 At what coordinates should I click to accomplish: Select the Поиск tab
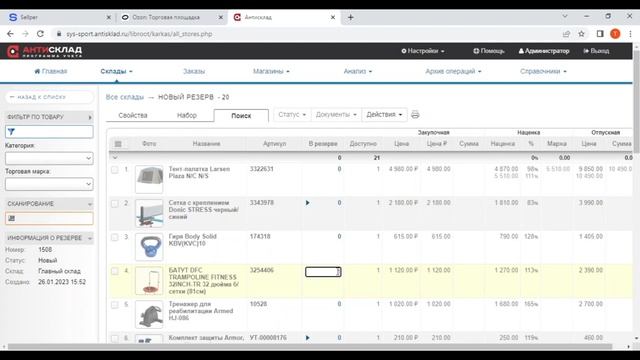pyautogui.click(x=241, y=116)
